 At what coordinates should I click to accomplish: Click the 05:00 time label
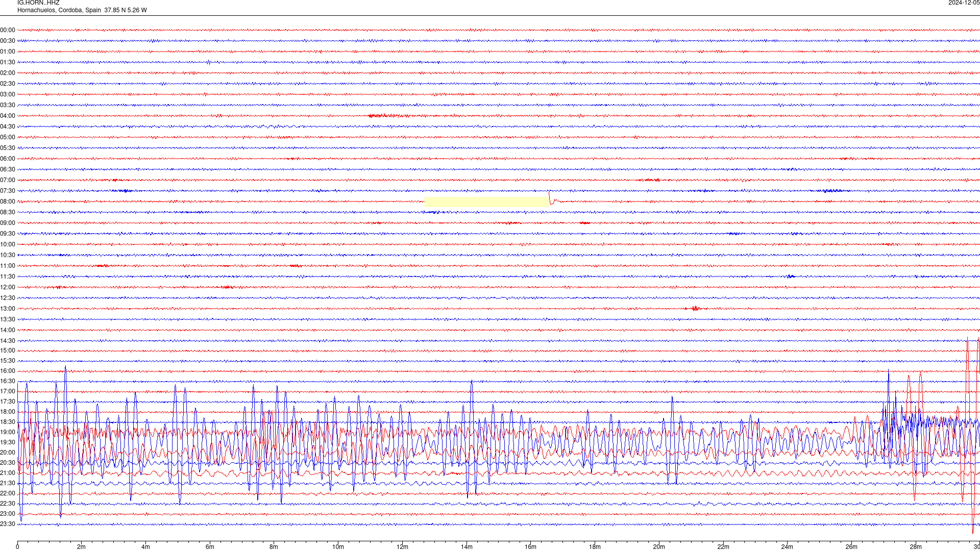(8, 137)
